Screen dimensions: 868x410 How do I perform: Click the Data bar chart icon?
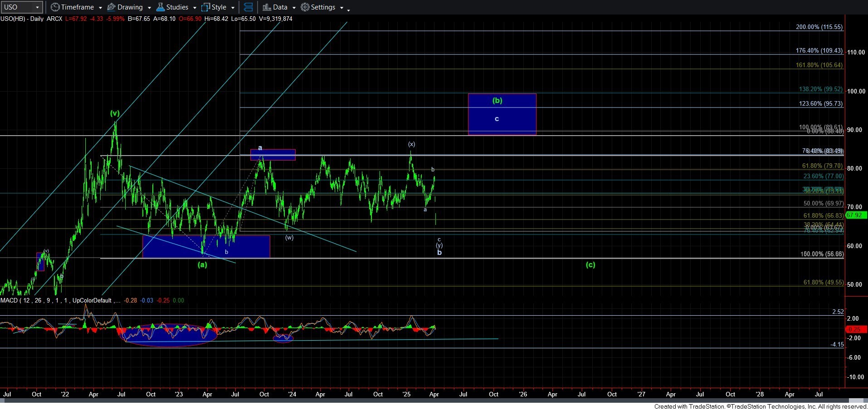click(x=267, y=7)
